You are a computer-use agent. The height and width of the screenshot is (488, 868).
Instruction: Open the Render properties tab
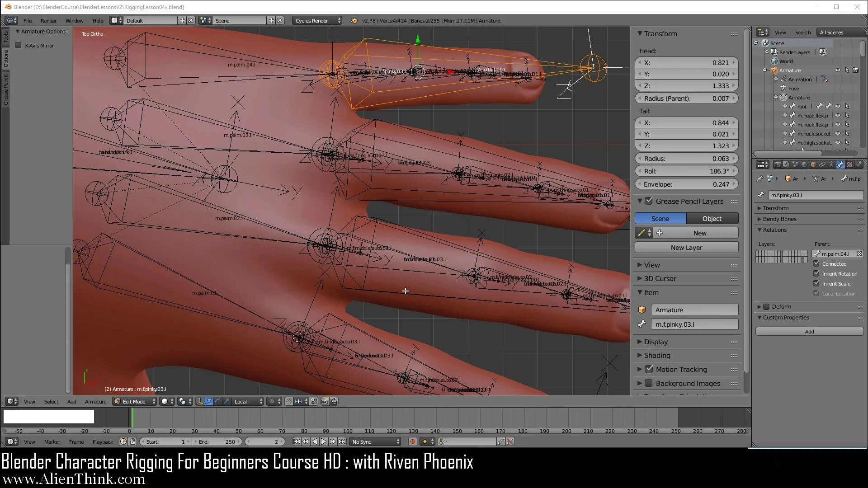777,164
